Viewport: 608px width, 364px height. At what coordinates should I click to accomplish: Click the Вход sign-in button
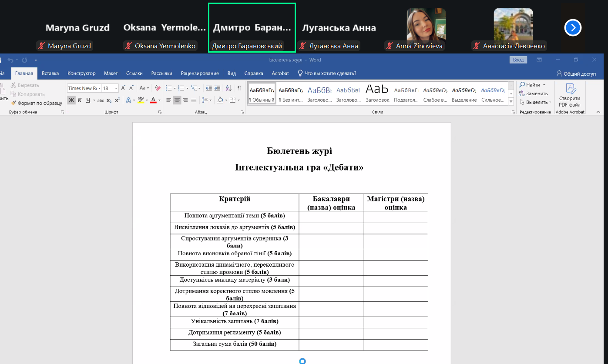(518, 60)
